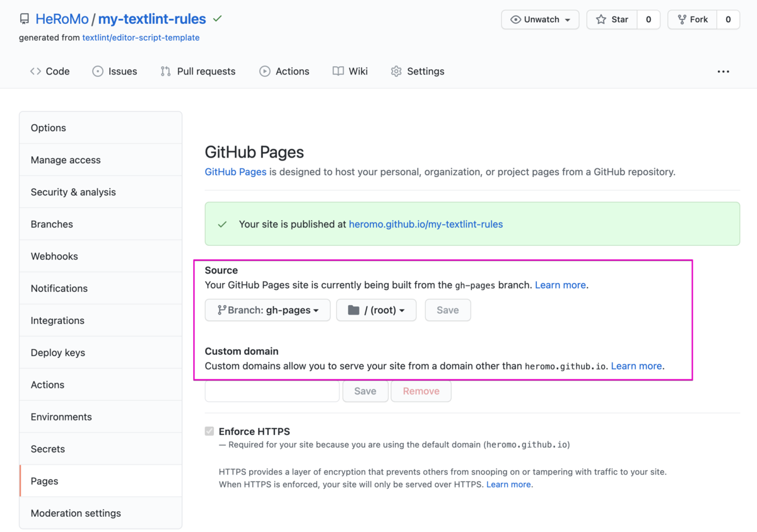Expand the Unwatch dropdown arrow
757x532 pixels.
coord(566,20)
